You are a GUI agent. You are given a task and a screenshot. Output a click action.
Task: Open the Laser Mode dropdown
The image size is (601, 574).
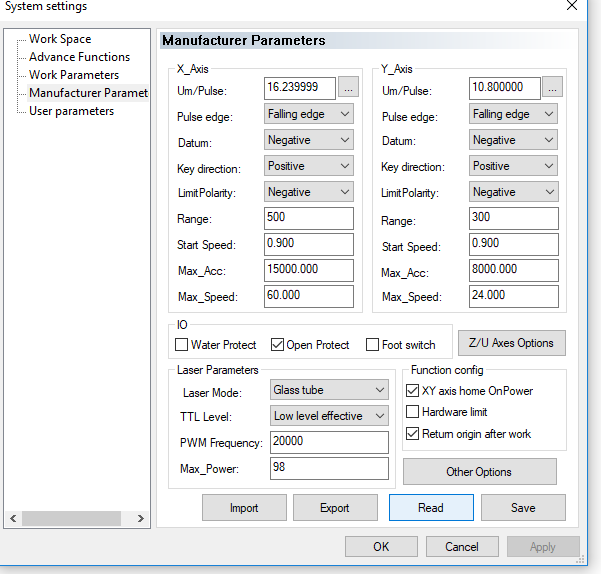pyautogui.click(x=329, y=390)
